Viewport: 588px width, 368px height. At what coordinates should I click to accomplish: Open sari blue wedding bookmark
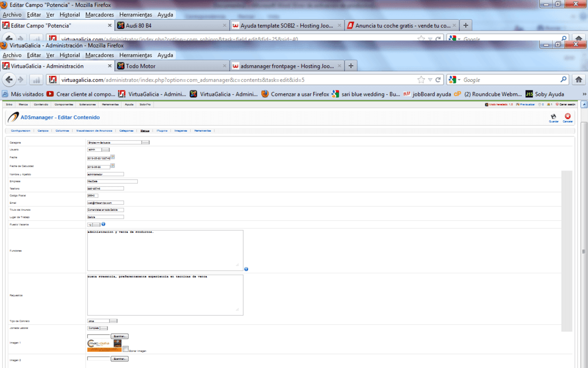[x=366, y=94]
